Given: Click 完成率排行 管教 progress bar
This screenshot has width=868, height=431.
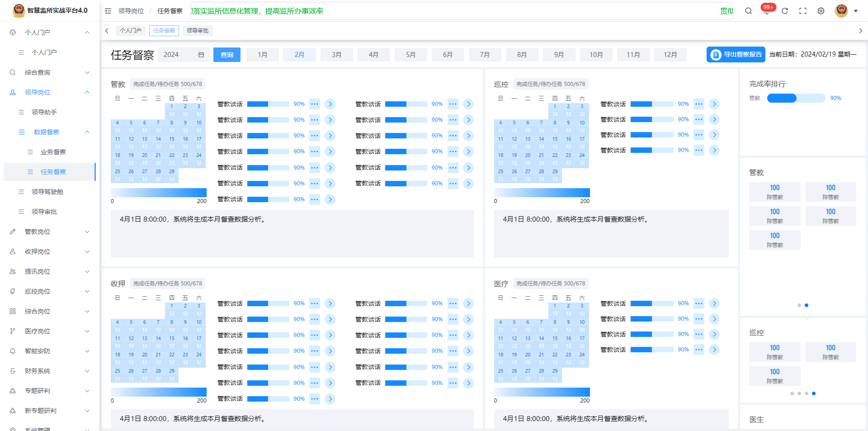Looking at the screenshot, I should coord(796,98).
